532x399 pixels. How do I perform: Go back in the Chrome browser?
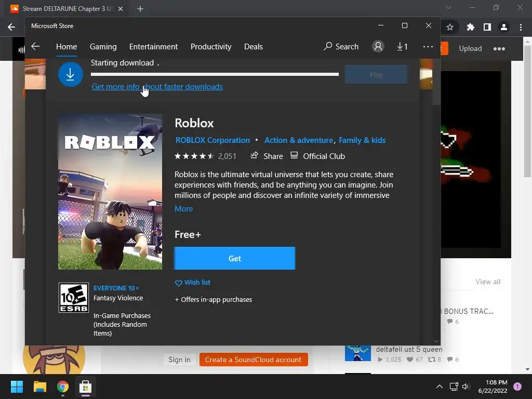pos(11,27)
